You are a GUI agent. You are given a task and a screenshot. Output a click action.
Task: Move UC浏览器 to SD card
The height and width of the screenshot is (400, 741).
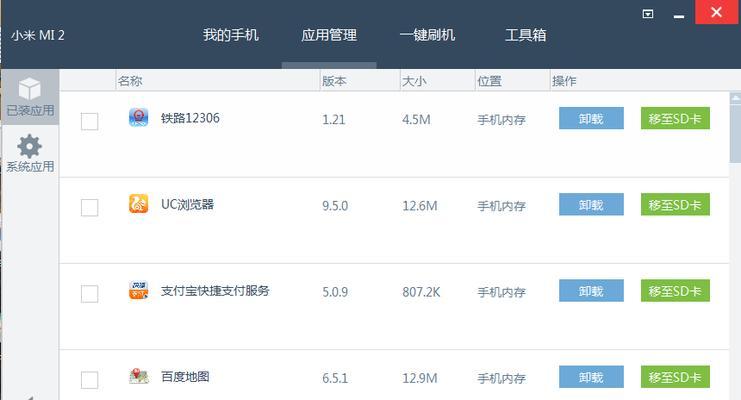[x=675, y=204]
